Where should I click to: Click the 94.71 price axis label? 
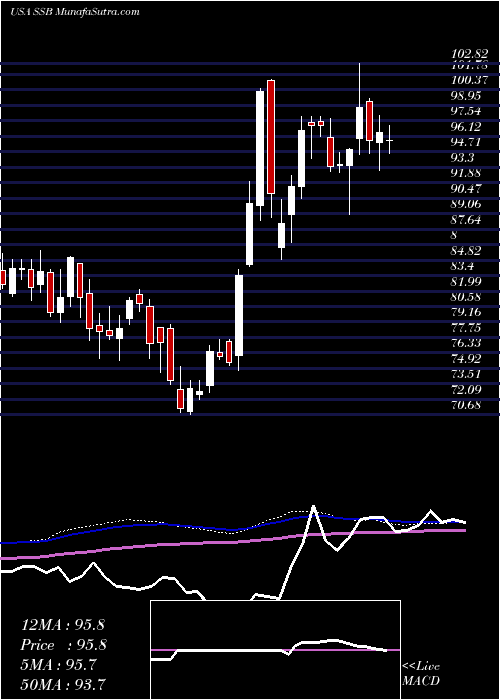tap(466, 142)
